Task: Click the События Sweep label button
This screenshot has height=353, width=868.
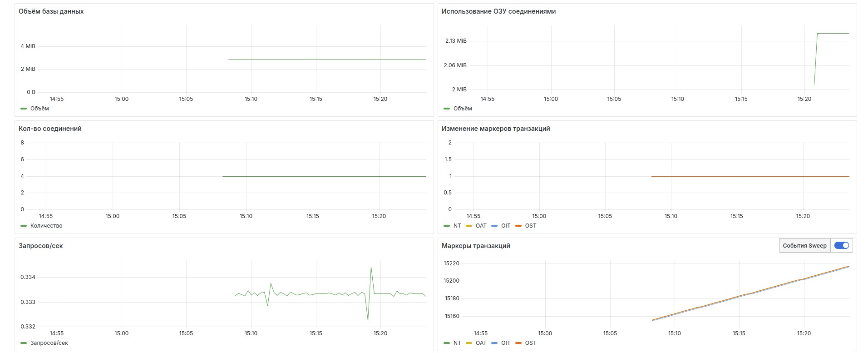Action: coord(804,246)
